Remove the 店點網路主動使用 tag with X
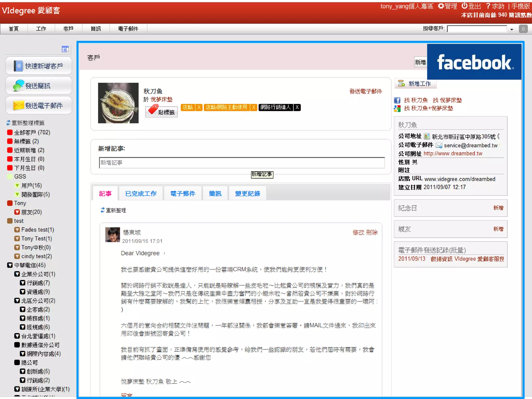This screenshot has width=532, height=399. tap(254, 107)
